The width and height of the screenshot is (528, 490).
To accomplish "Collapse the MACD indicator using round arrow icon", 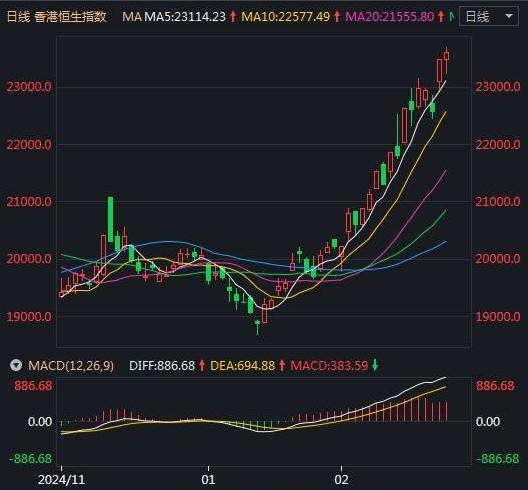I will (x=16, y=365).
